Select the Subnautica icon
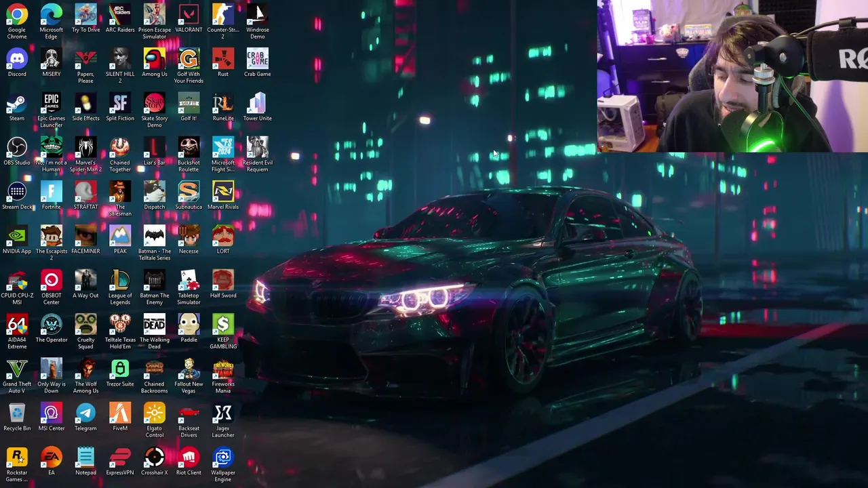This screenshot has height=488, width=868. (189, 191)
